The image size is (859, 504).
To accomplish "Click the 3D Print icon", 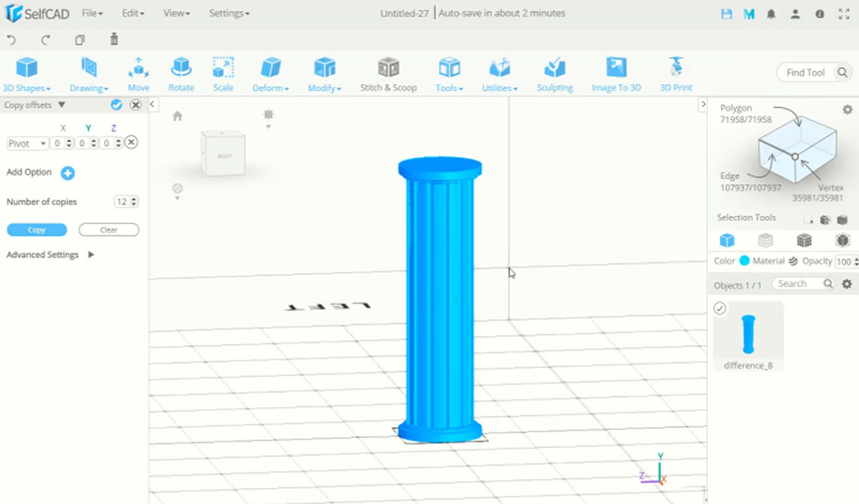I will tap(675, 73).
